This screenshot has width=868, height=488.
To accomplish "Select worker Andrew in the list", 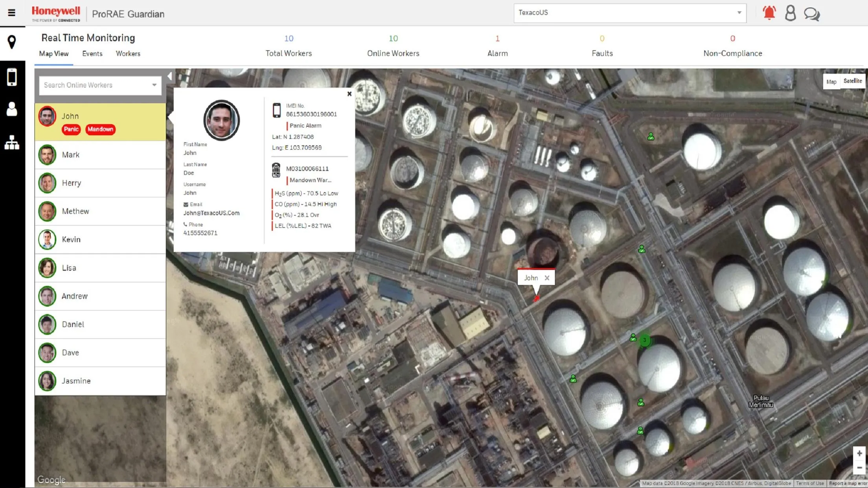I will 100,296.
